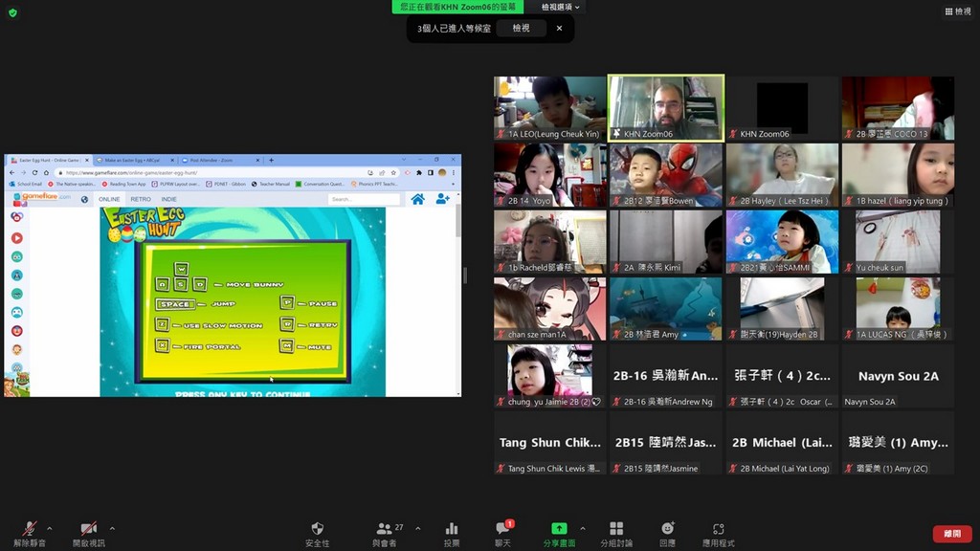This screenshot has width=980, height=551.
Task: Open the Breakout Rooms grid icon
Action: pos(616,533)
